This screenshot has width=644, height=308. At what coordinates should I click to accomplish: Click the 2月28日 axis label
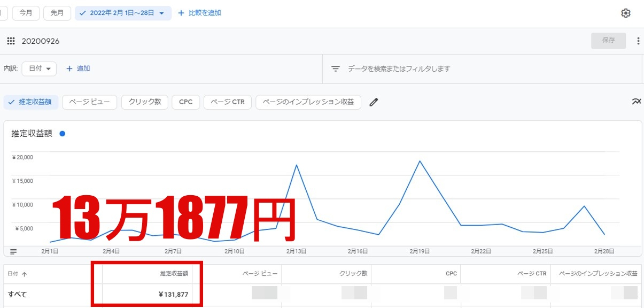(x=606, y=251)
